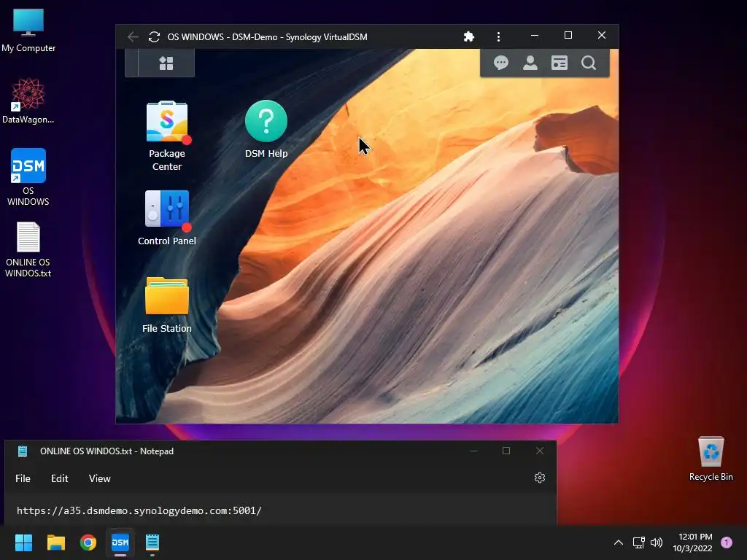Select My Computer desktop icon

[x=28, y=30]
